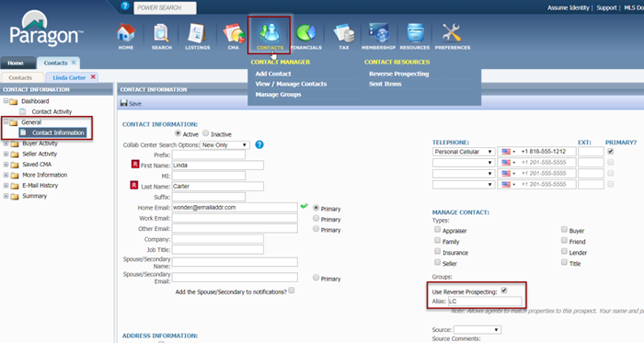Click the Contact Activity page icon
Screen dimensions: 644x343
(23, 111)
